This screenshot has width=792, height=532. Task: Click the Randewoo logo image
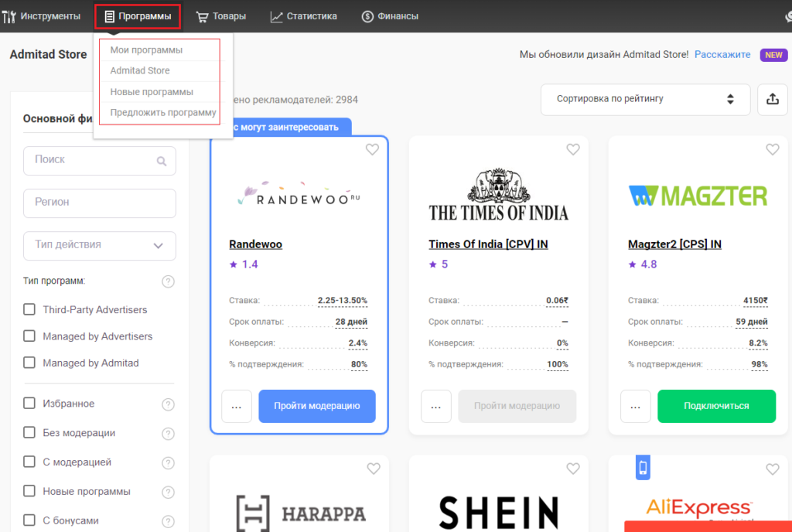pos(299,194)
